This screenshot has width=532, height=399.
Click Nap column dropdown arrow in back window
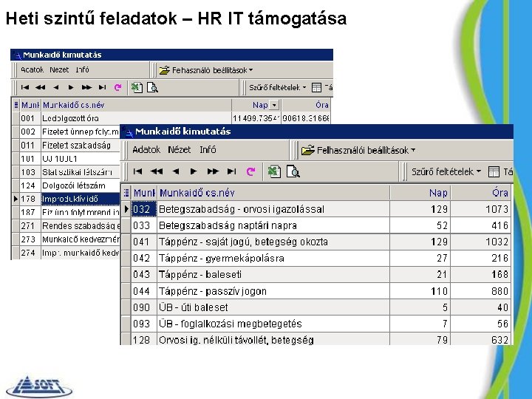[274, 105]
